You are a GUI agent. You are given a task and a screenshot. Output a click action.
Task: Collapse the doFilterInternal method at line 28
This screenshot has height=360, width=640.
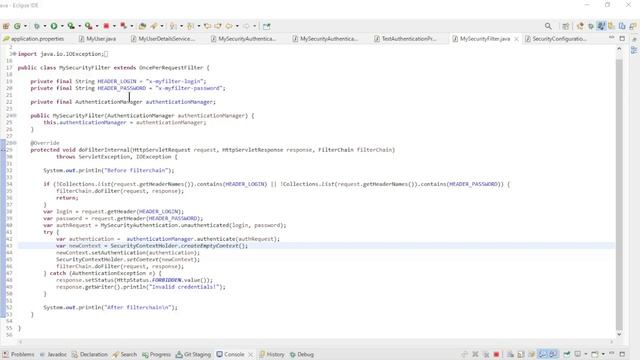pyautogui.click(x=15, y=143)
